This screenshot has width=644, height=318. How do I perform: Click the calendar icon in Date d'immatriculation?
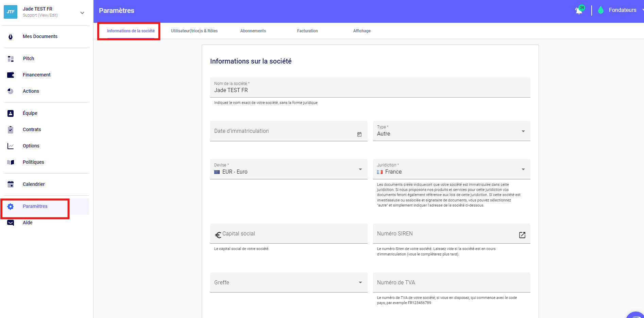(359, 135)
